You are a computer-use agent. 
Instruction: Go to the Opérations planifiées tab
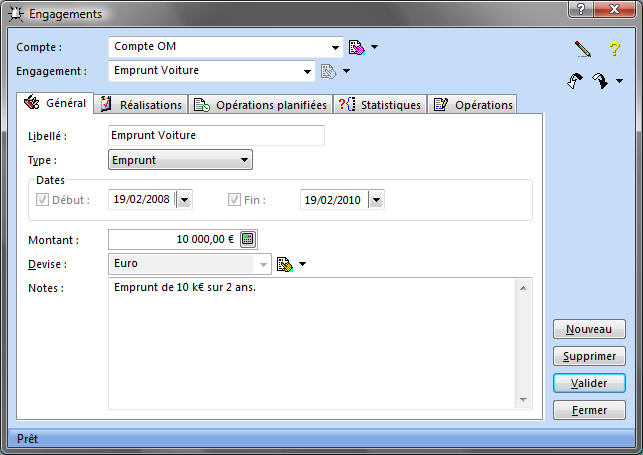260,104
